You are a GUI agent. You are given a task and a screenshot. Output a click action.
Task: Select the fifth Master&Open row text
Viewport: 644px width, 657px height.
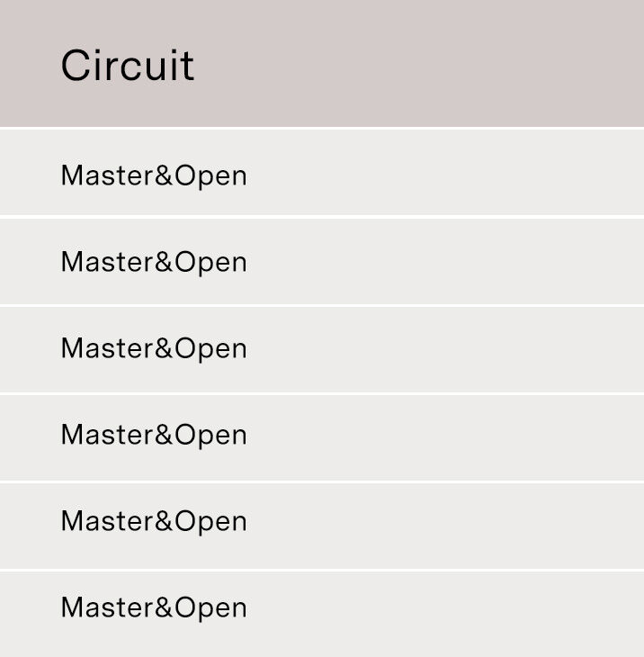tap(154, 522)
